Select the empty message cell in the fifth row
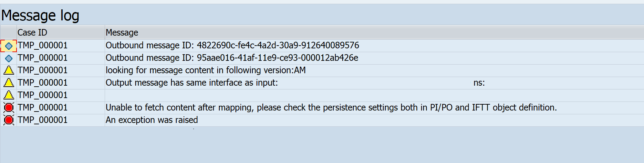 [276, 95]
